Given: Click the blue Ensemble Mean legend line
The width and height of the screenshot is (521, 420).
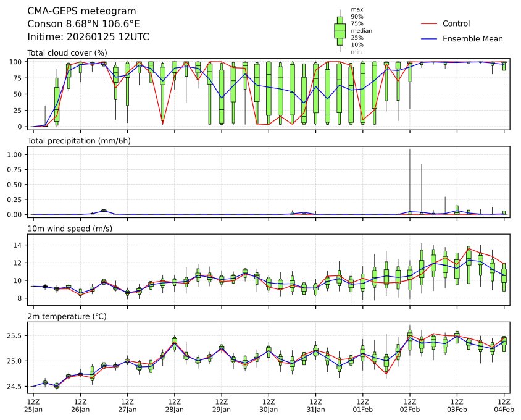Looking at the screenshot, I should [x=428, y=38].
